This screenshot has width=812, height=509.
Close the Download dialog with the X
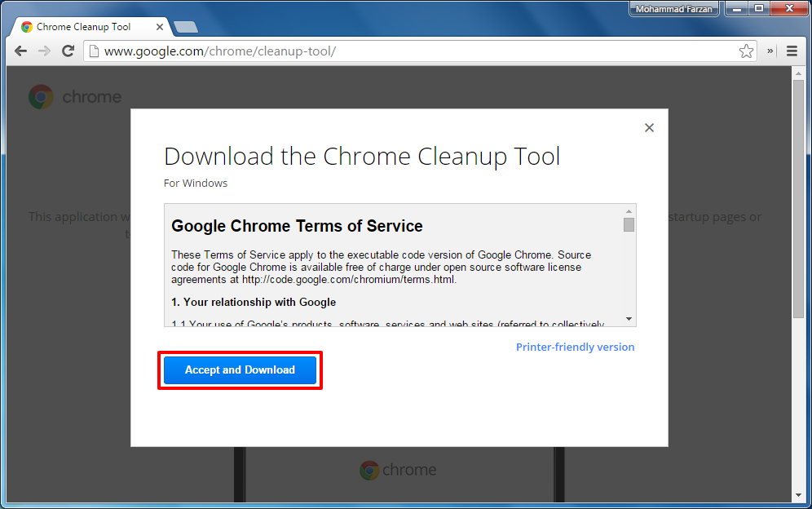pos(649,127)
